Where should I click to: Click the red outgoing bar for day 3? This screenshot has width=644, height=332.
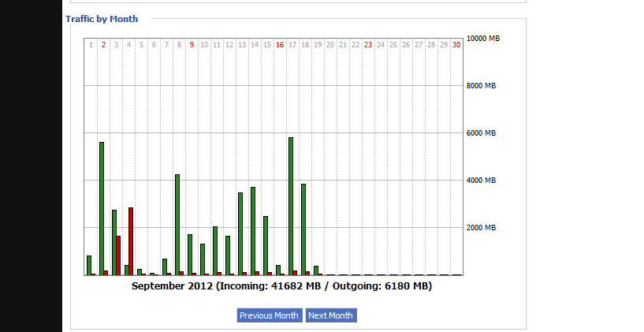pyautogui.click(x=118, y=256)
